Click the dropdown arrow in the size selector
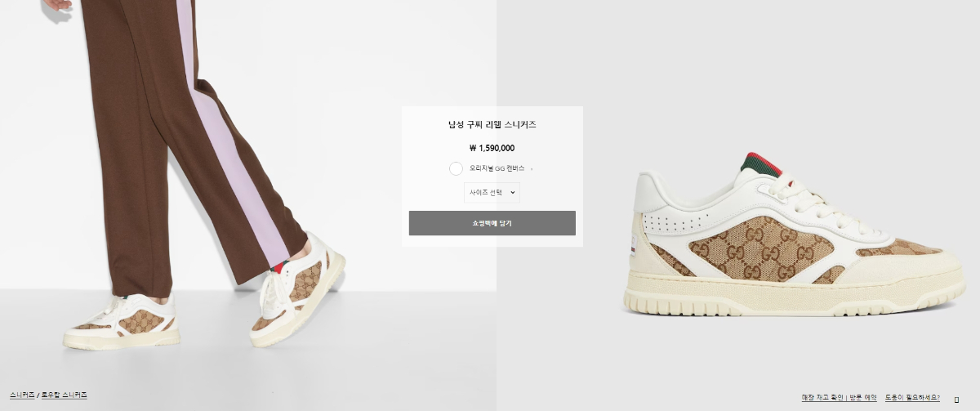980x411 pixels. tap(513, 193)
